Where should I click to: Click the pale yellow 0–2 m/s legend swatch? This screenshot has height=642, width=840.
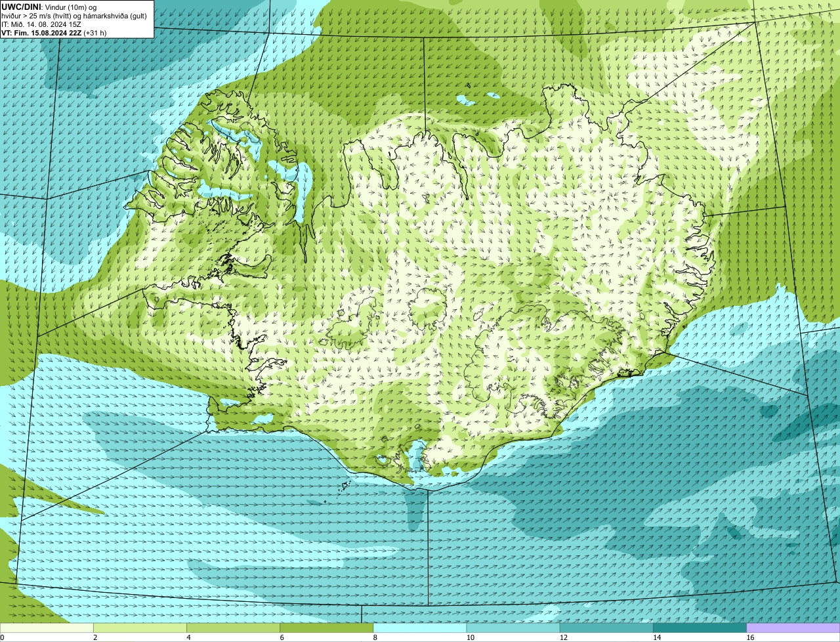(x=47, y=628)
